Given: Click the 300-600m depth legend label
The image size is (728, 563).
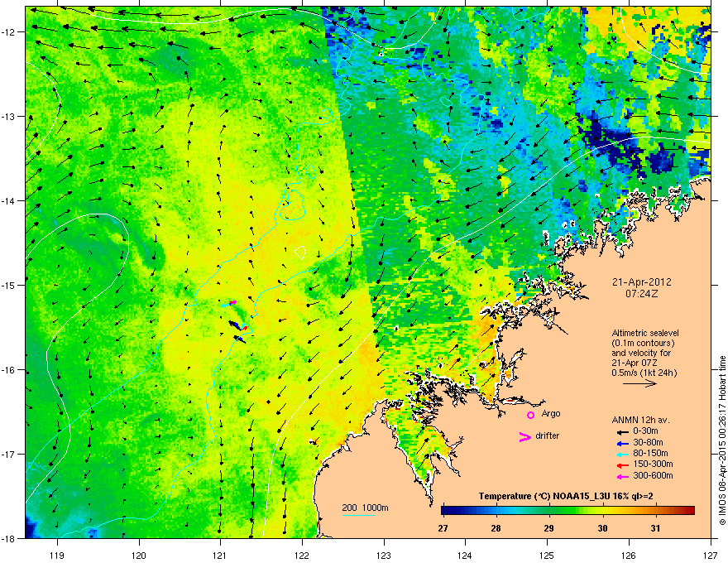Looking at the screenshot, I should pos(653,476).
